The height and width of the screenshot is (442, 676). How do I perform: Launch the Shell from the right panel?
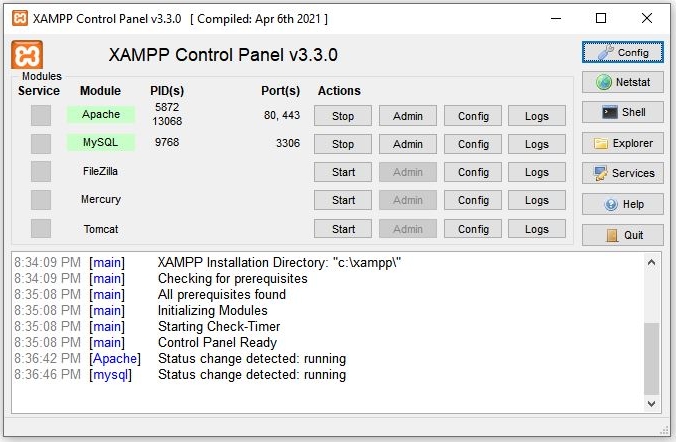623,112
